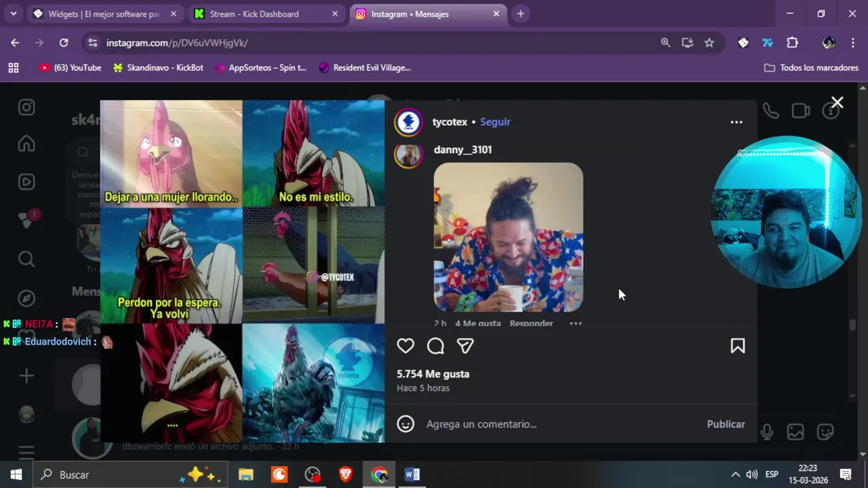Open Word from the taskbar

pyautogui.click(x=412, y=474)
